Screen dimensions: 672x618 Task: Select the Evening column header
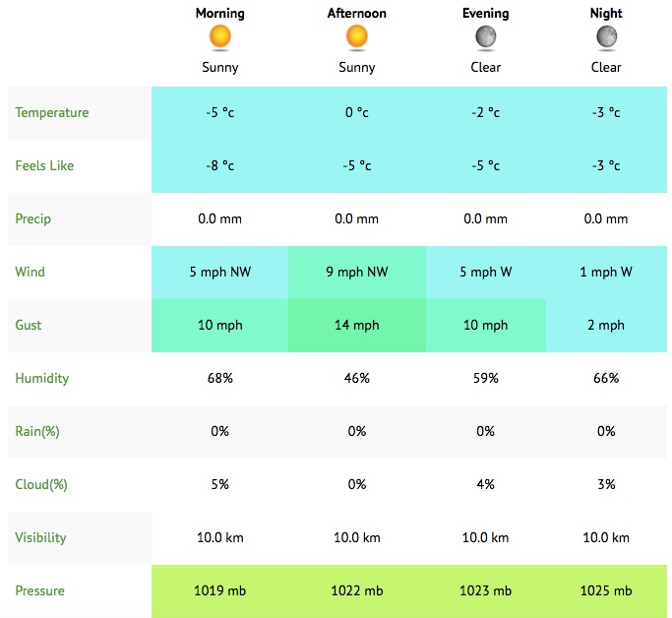click(486, 14)
